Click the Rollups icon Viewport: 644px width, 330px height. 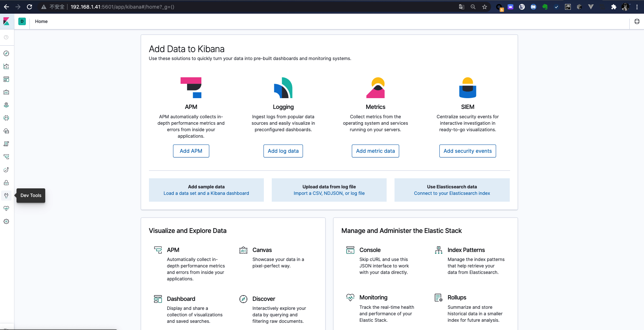coord(439,298)
